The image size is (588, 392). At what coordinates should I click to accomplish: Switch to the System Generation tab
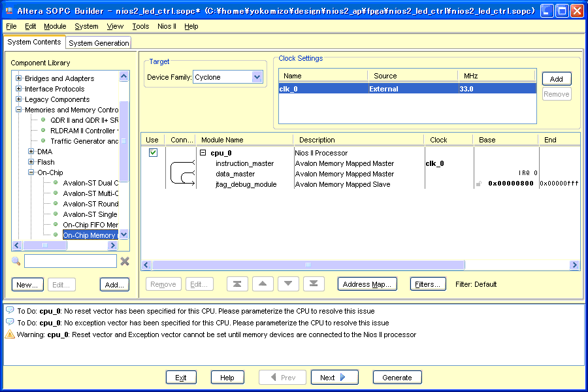point(99,43)
